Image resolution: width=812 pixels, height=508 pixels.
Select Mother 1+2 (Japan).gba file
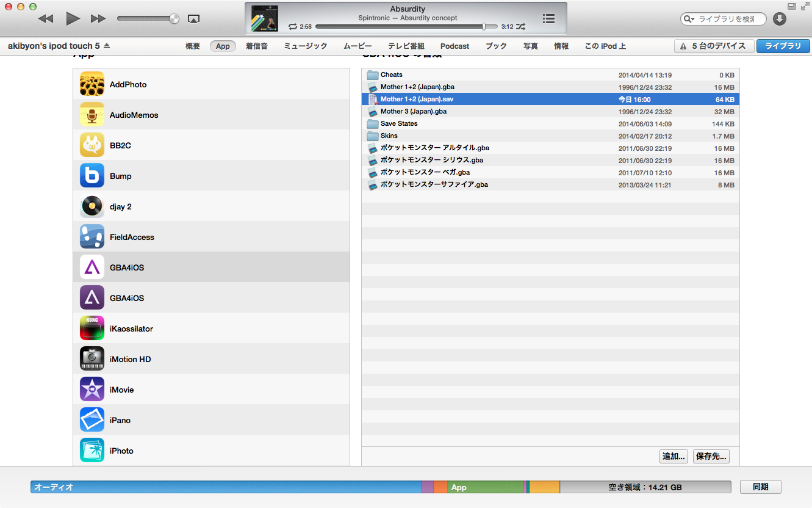click(x=550, y=87)
